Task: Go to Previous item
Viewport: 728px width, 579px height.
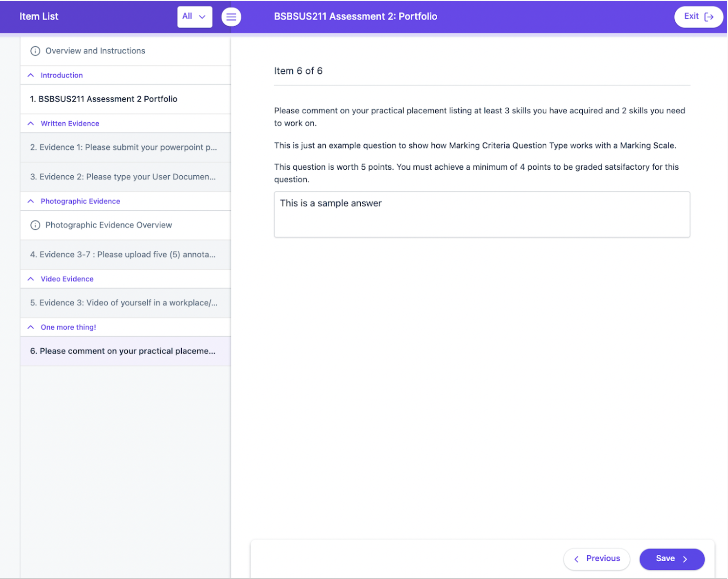Action: coord(597,559)
